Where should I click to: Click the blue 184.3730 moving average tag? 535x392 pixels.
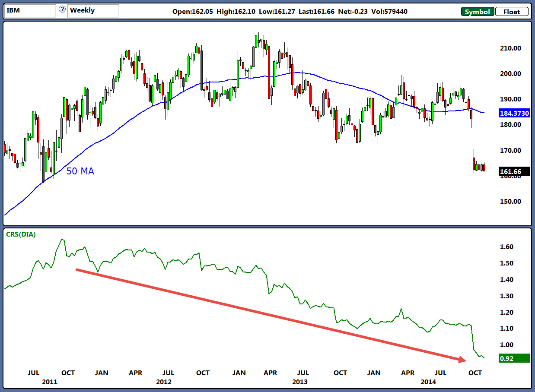pyautogui.click(x=514, y=114)
